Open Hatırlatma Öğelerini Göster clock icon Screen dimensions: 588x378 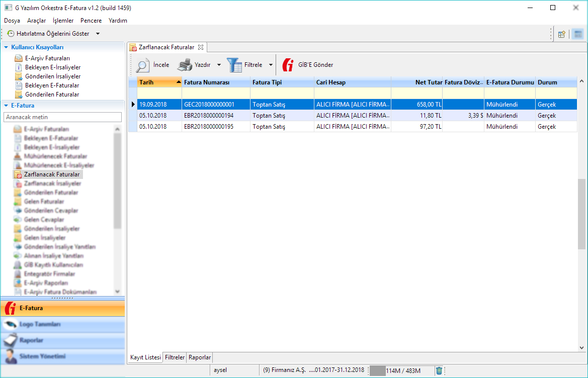(x=11, y=34)
